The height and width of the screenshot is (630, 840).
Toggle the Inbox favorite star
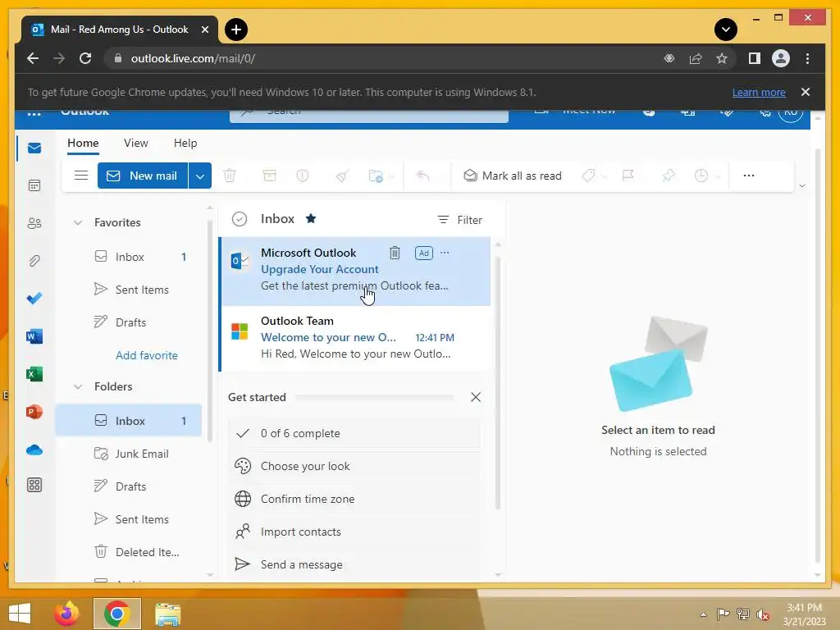(311, 218)
